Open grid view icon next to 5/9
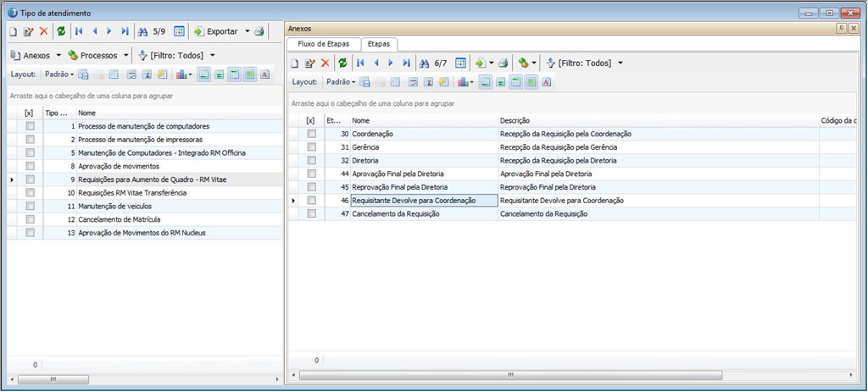The image size is (868, 392). coord(179,31)
